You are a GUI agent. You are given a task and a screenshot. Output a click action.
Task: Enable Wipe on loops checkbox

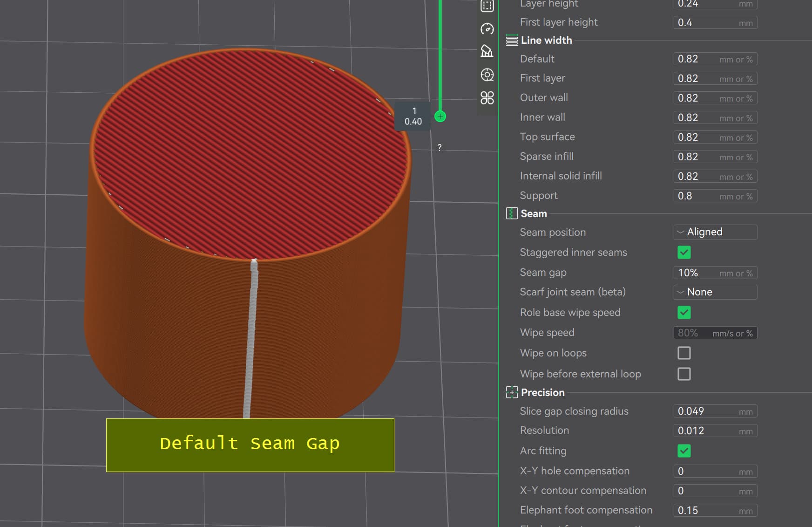[683, 353]
